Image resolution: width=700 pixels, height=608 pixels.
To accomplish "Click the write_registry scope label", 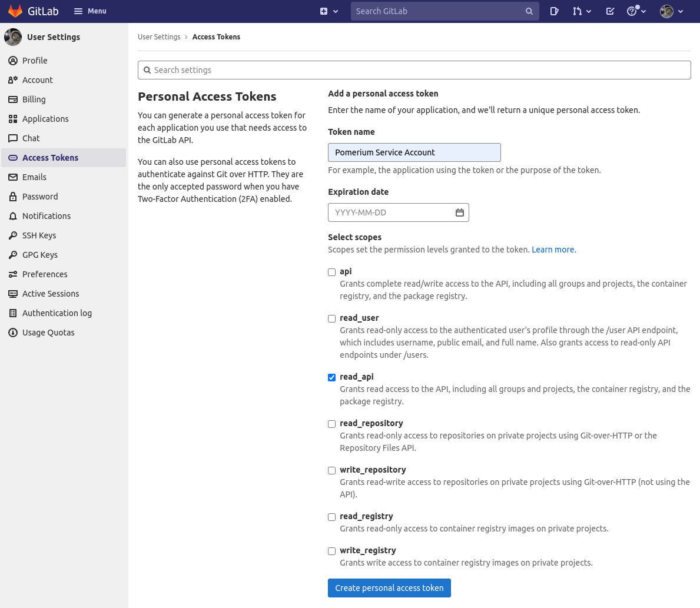I will 368,550.
